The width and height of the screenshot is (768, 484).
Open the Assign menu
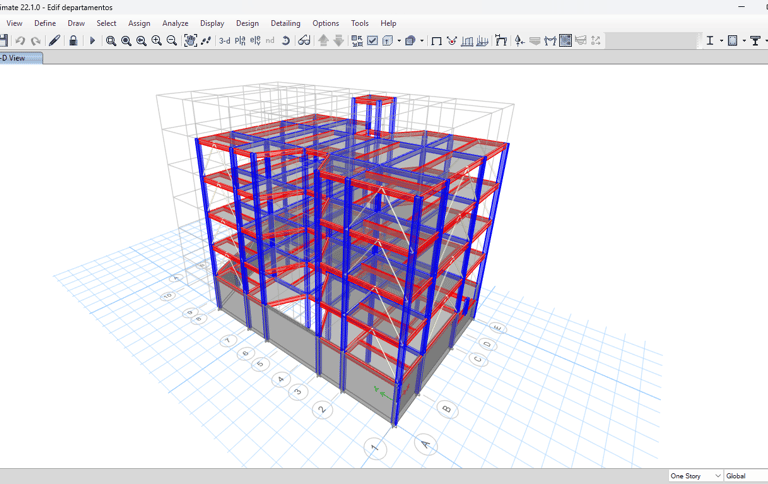click(139, 23)
